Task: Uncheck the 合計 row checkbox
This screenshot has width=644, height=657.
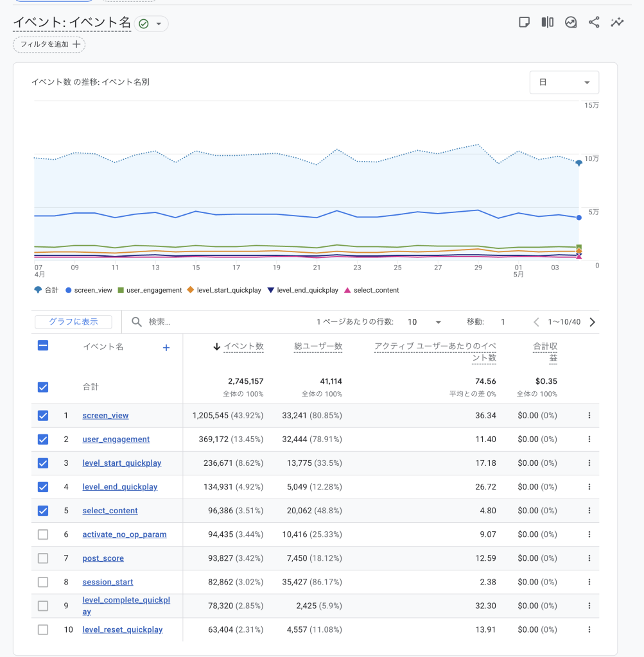Action: (43, 387)
